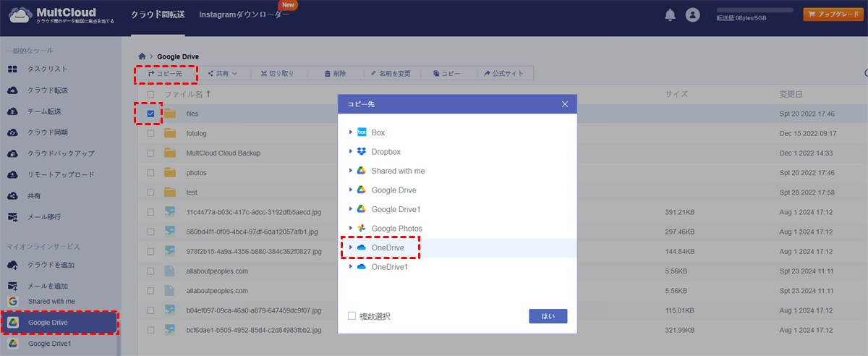Switch to the Instagramダウンローダー tab
The image size is (868, 356).
tap(244, 14)
